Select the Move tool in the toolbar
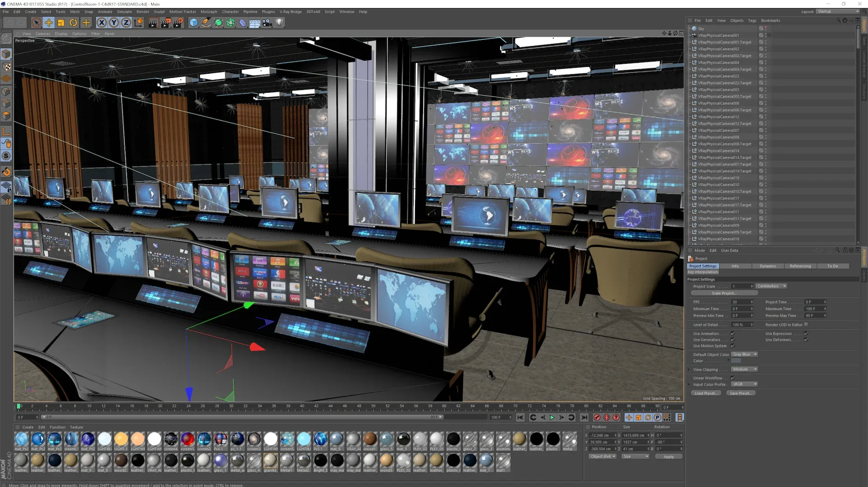Image resolution: width=868 pixels, height=487 pixels. coord(48,22)
